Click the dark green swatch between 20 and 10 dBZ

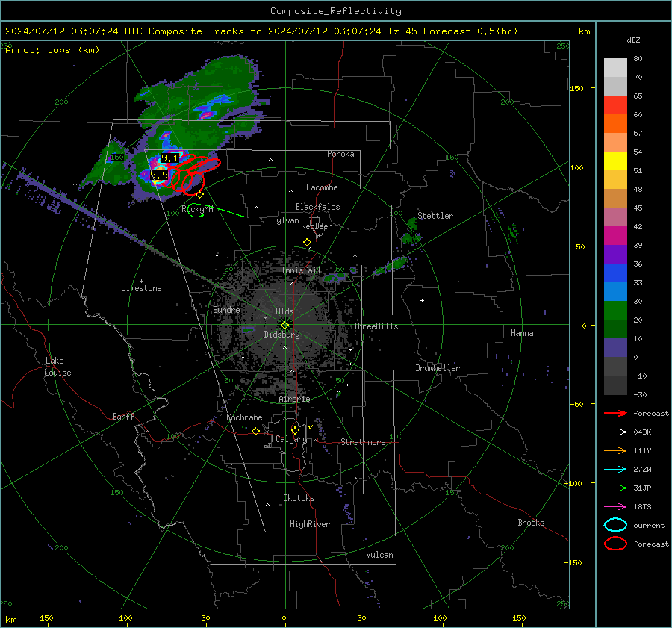[x=615, y=329]
